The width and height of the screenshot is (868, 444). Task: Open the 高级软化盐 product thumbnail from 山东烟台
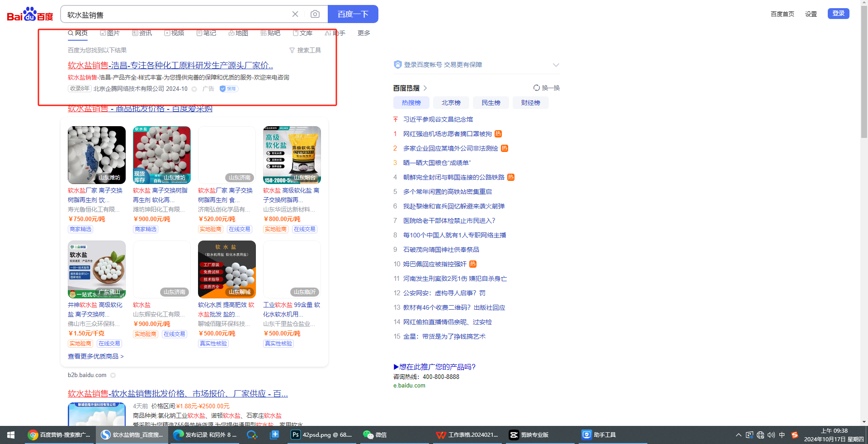[292, 155]
